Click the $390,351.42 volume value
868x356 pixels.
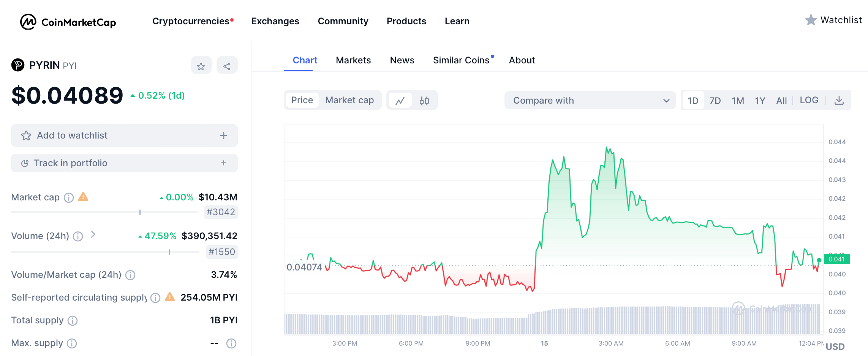(209, 236)
